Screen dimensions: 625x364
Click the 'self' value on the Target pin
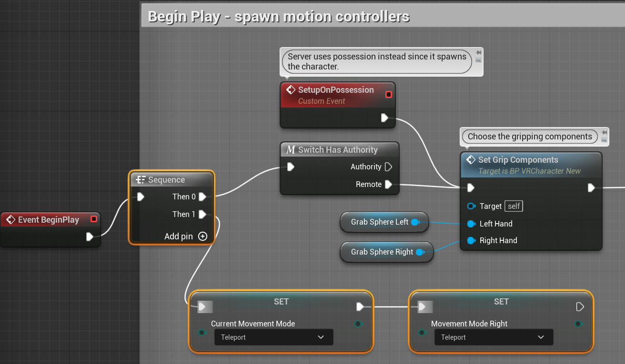pyautogui.click(x=514, y=206)
